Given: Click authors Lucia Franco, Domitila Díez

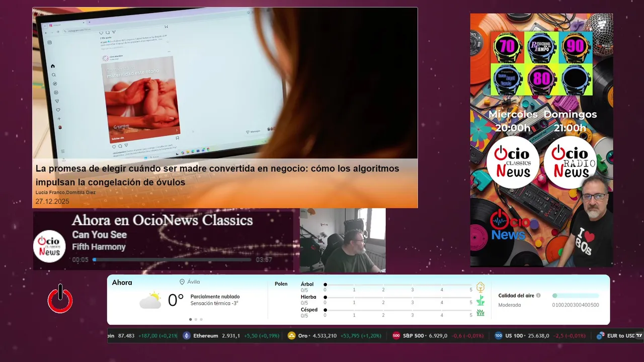Looking at the screenshot, I should tap(65, 193).
